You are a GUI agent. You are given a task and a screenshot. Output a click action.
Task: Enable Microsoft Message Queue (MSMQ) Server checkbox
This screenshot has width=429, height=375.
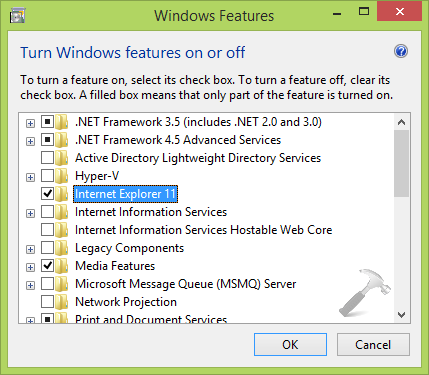47,284
